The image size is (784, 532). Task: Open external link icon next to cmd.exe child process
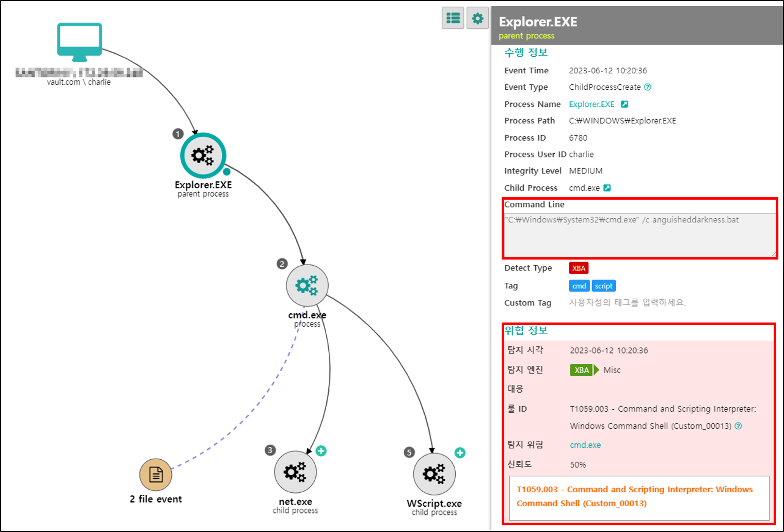click(607, 188)
